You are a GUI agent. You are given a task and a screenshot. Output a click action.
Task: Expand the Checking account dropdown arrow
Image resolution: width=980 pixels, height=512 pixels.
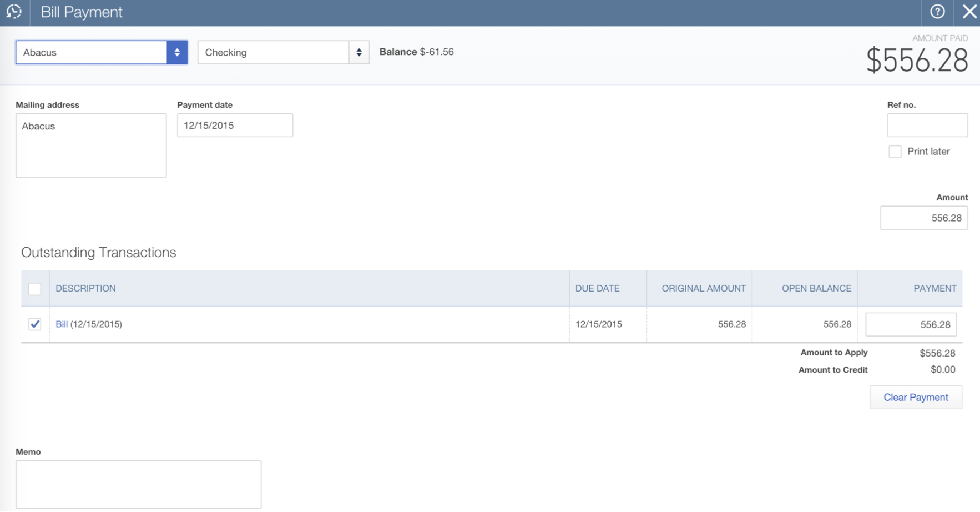click(359, 52)
